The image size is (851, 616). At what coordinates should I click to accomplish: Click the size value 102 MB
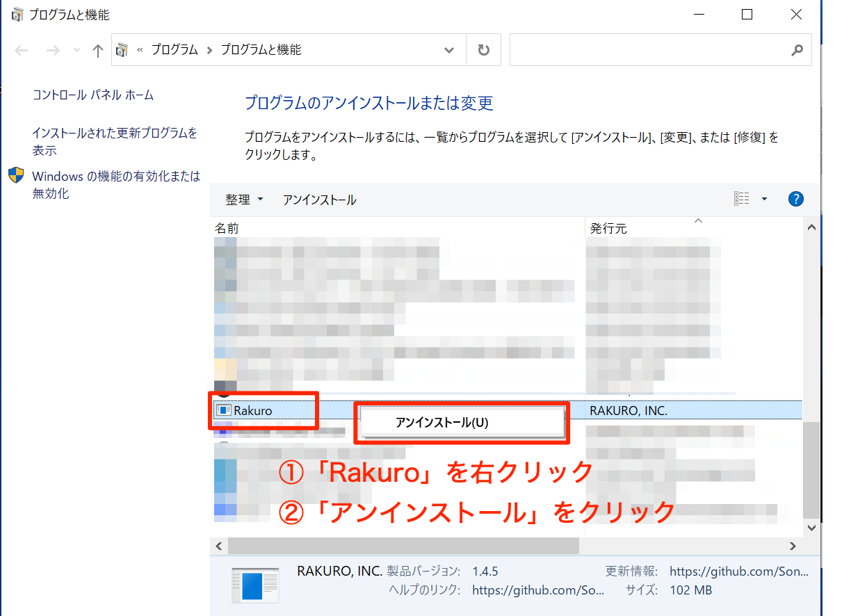coord(690,590)
